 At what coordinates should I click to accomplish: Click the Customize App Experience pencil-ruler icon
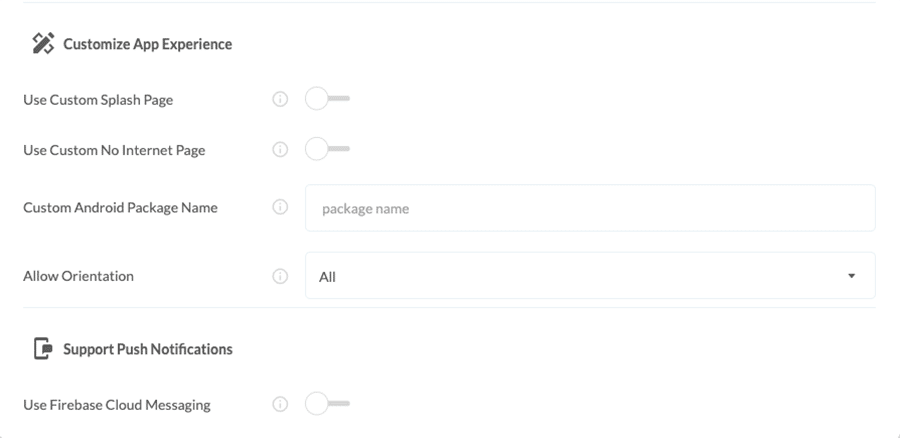(43, 43)
